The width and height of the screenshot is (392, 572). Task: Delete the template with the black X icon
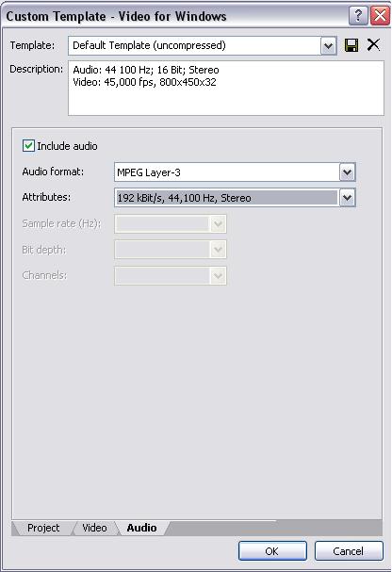click(373, 45)
